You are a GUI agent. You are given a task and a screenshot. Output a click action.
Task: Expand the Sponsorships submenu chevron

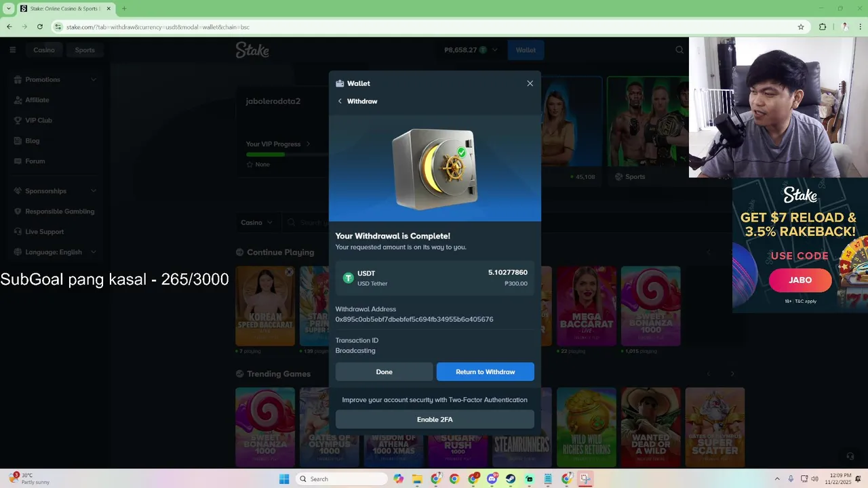pyautogui.click(x=93, y=190)
